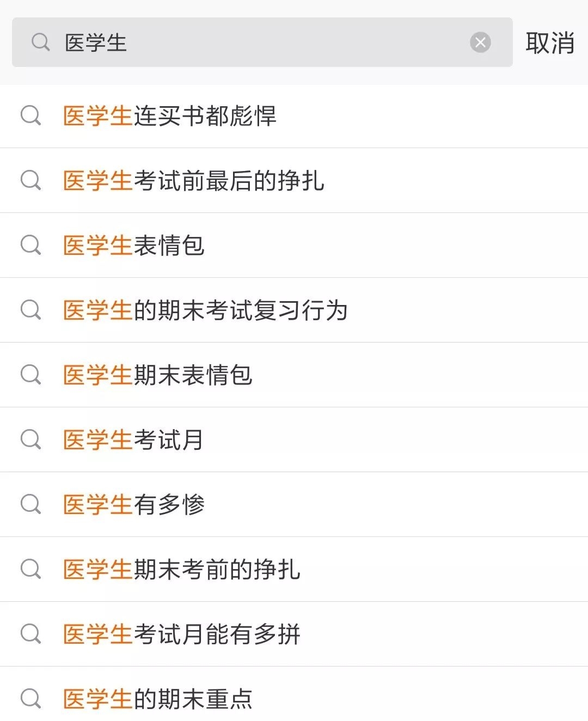Open the suggestion 医学生考试前最后的挣扎

pyautogui.click(x=194, y=181)
